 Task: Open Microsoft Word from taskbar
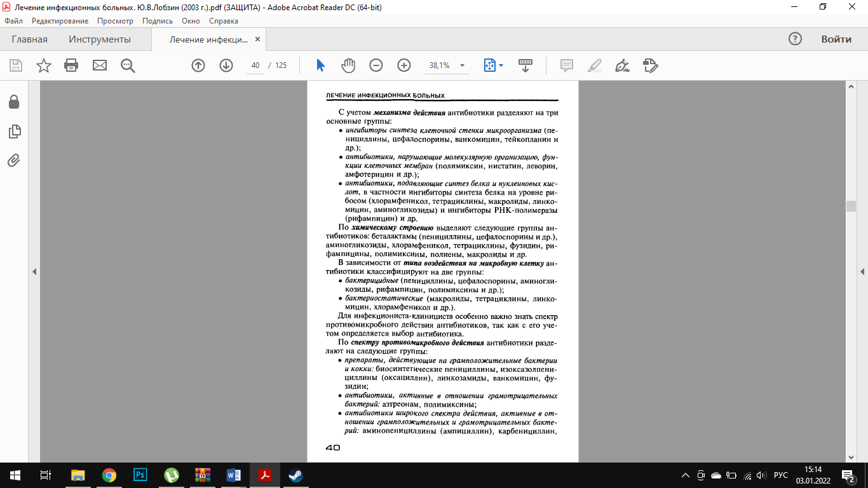tap(233, 475)
